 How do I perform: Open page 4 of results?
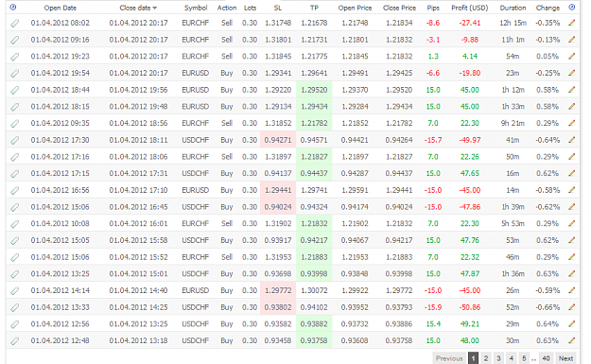pyautogui.click(x=511, y=358)
